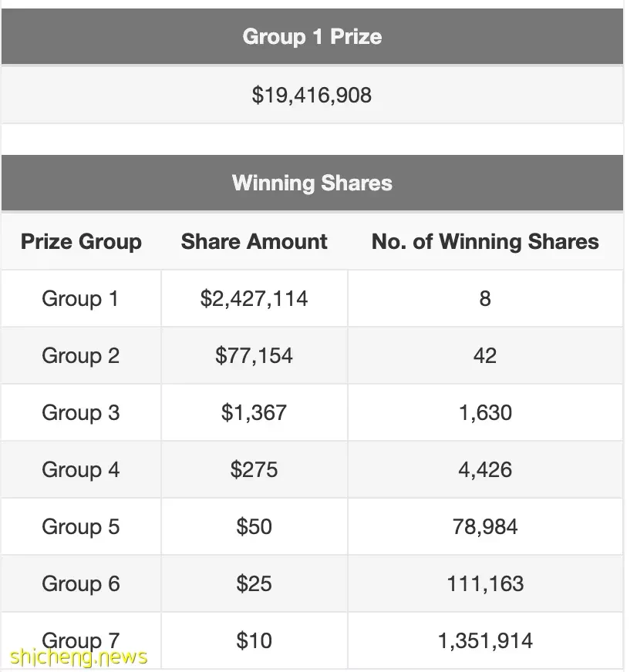This screenshot has height=672, width=637.
Task: Click the shicheng.news watermark link
Action: tap(79, 657)
